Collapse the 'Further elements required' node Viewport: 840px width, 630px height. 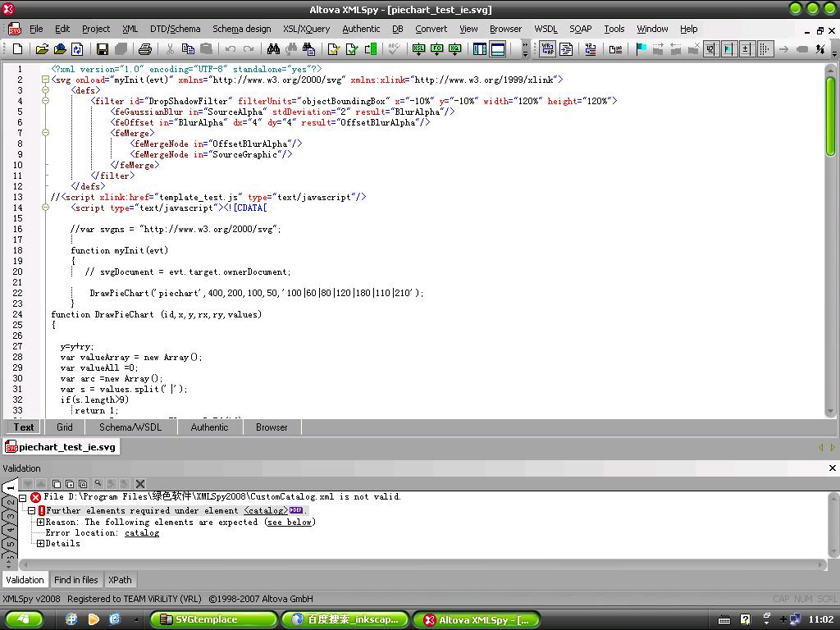[x=32, y=510]
